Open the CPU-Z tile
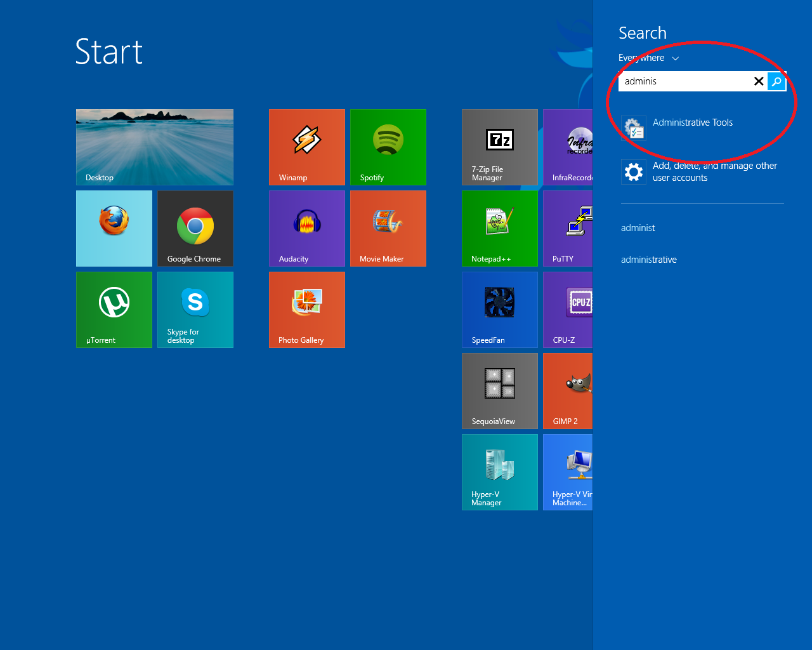 (568, 310)
